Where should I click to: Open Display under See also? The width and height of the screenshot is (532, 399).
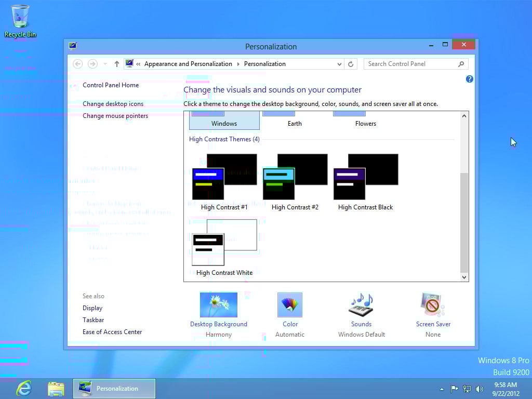coord(92,308)
